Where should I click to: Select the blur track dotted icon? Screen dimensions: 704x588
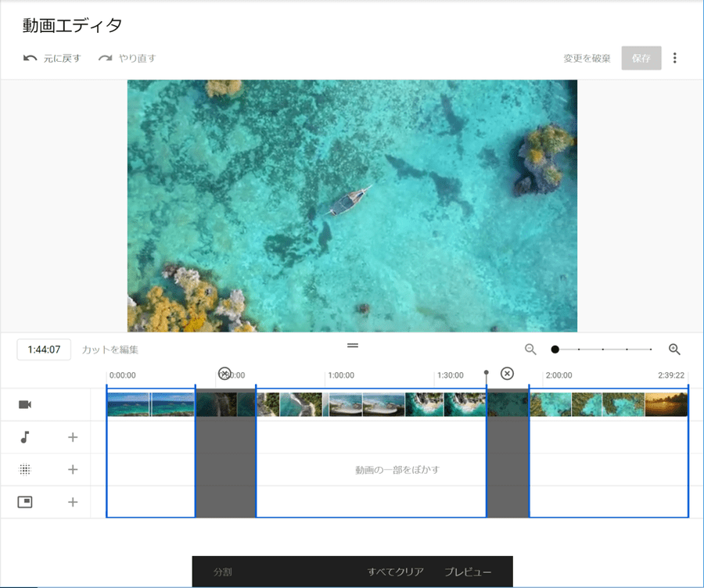click(25, 470)
